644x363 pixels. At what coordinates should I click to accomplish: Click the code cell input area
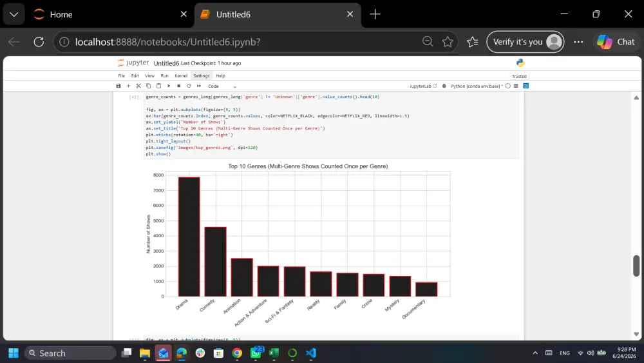click(x=331, y=125)
